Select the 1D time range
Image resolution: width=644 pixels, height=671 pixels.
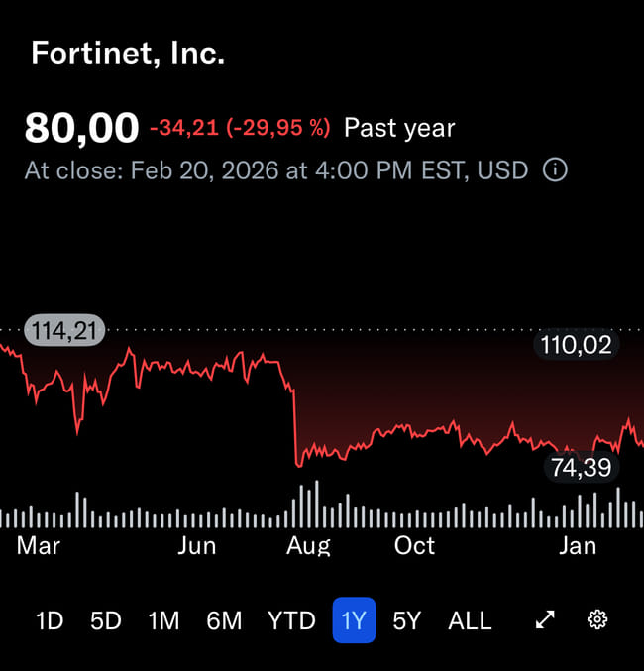click(50, 620)
